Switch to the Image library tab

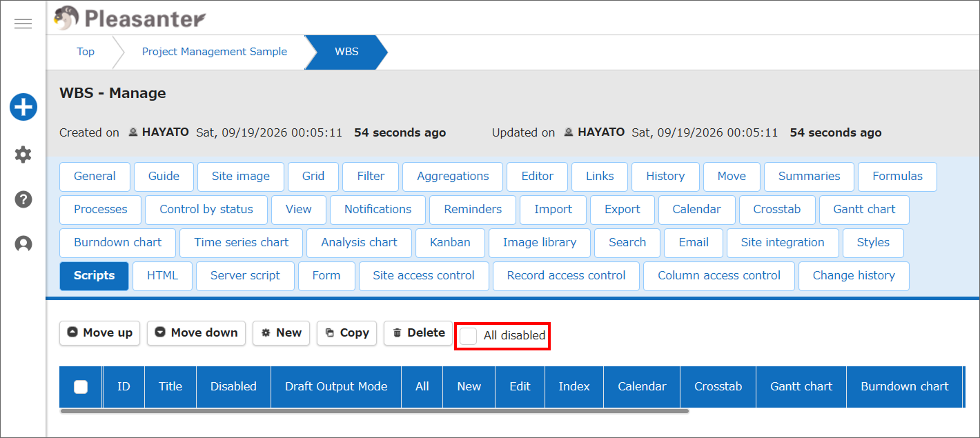[540, 243]
